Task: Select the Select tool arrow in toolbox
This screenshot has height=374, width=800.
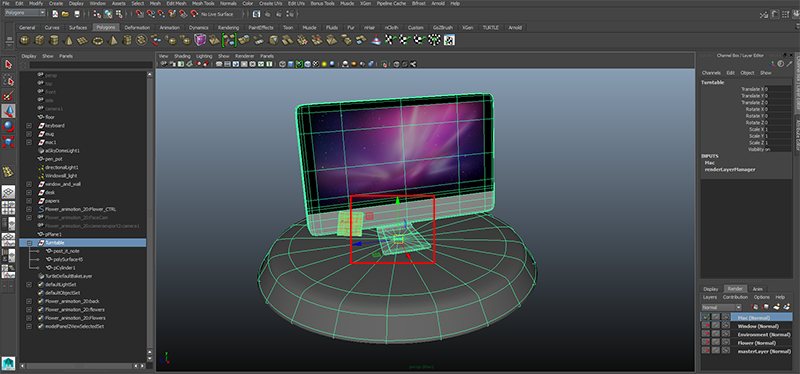Action: (x=8, y=64)
